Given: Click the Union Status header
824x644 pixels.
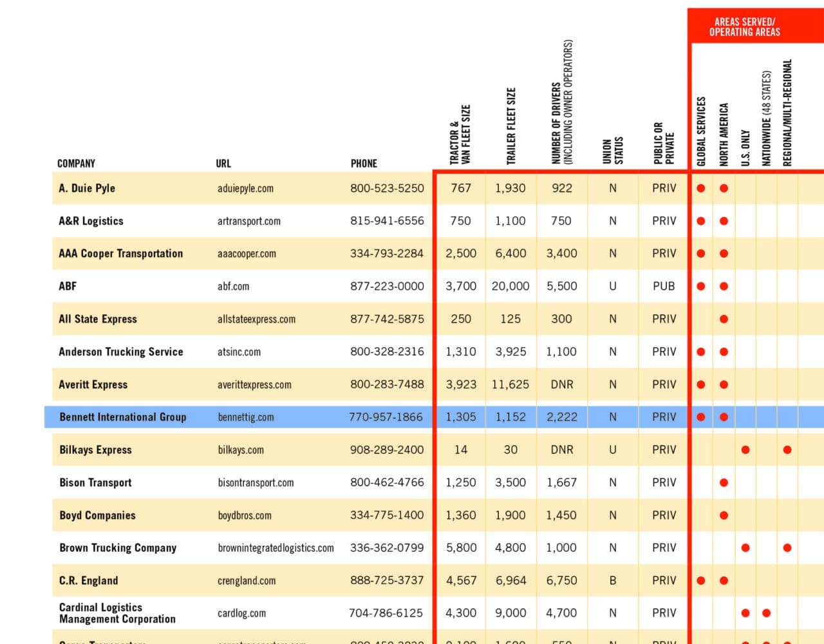Looking at the screenshot, I should click(612, 151).
